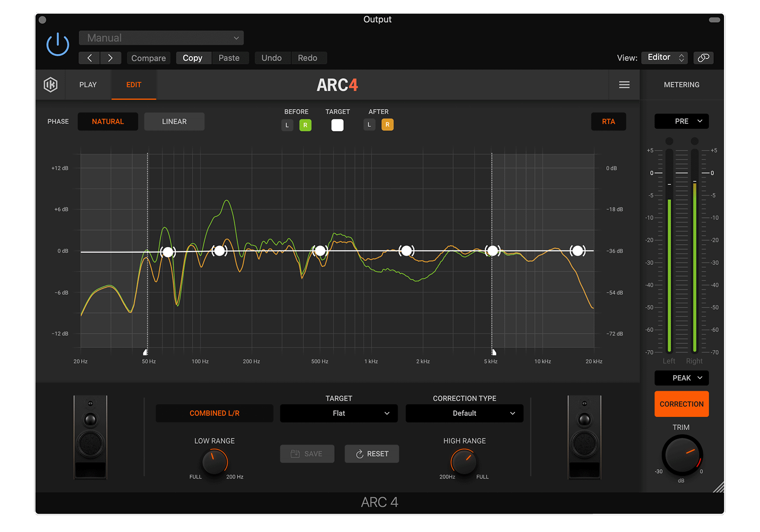Select the EQ node near 1.6 kHz
The width and height of the screenshot is (760, 532).
[407, 250]
